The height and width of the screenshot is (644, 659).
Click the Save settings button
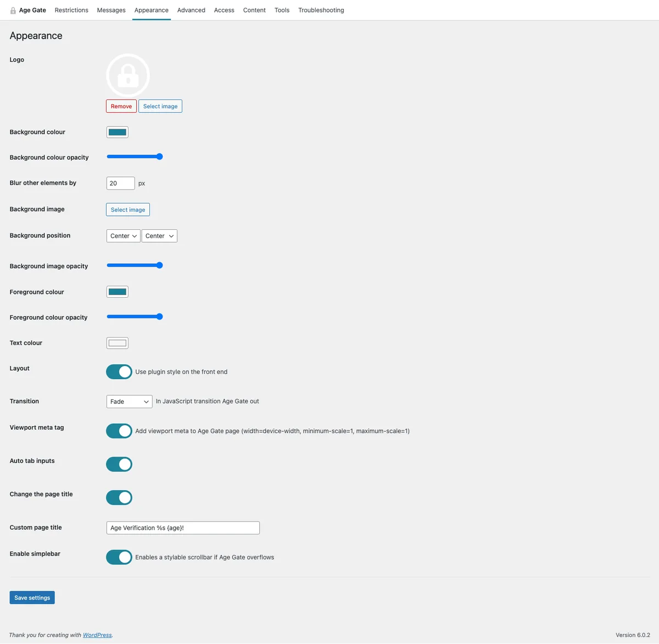click(x=32, y=598)
